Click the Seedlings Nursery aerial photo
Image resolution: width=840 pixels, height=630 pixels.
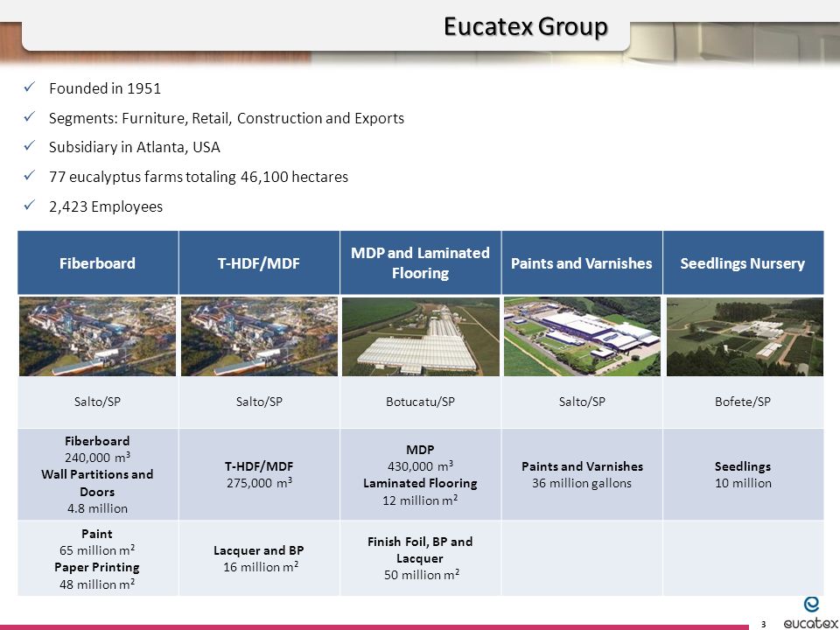point(745,336)
